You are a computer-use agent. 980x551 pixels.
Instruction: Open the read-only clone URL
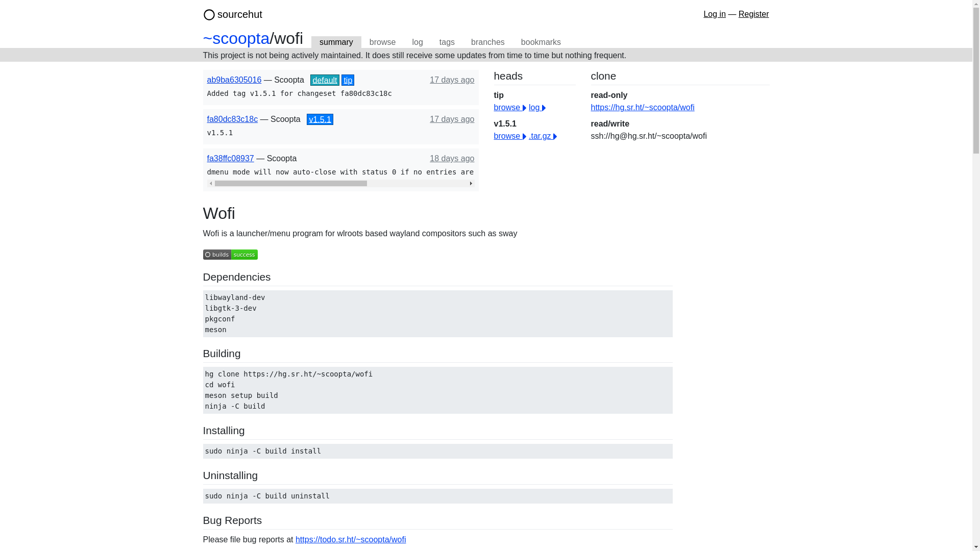[642, 108]
